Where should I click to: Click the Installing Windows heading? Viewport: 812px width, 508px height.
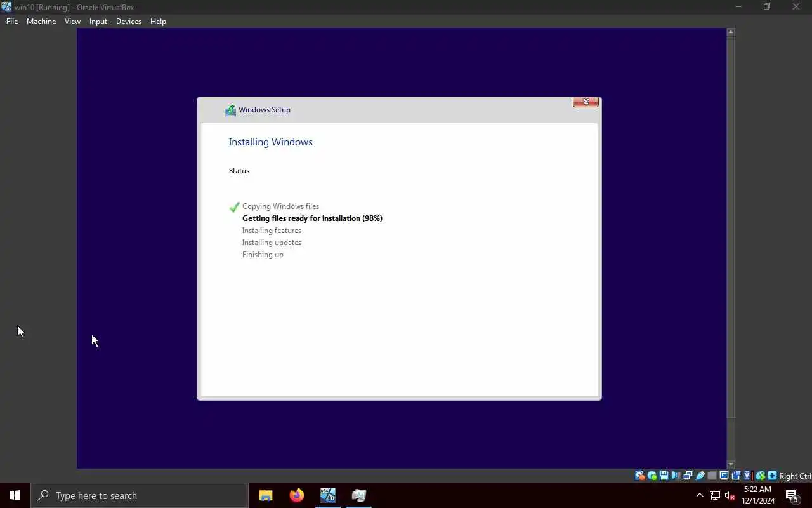point(270,142)
